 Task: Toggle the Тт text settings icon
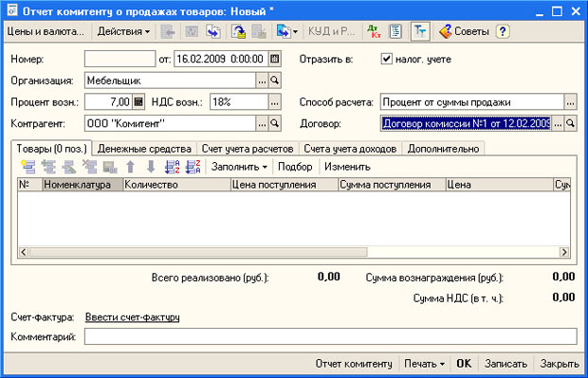420,31
